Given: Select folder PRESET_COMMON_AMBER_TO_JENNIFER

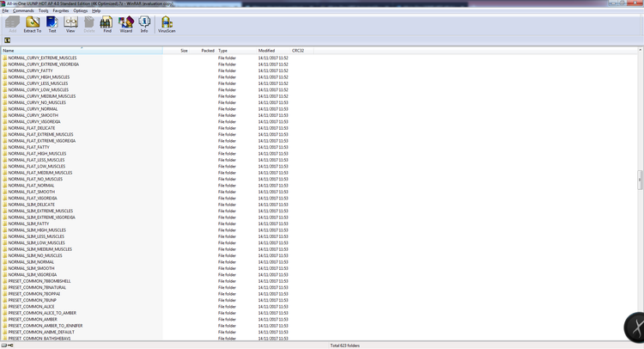Looking at the screenshot, I should 46,326.
